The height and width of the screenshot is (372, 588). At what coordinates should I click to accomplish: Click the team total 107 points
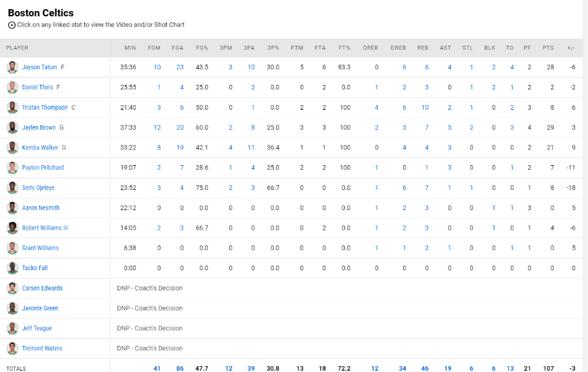pyautogui.click(x=548, y=369)
